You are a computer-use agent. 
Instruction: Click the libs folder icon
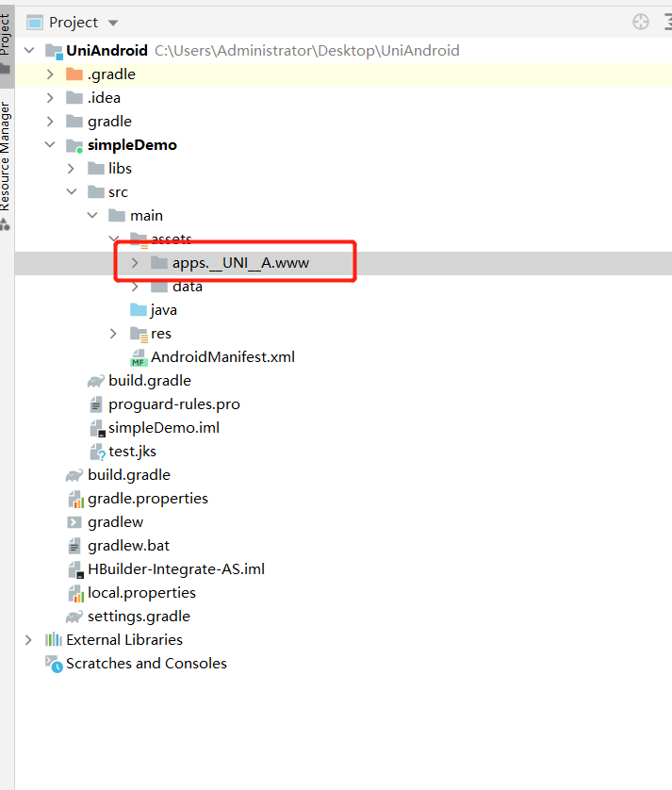click(96, 169)
